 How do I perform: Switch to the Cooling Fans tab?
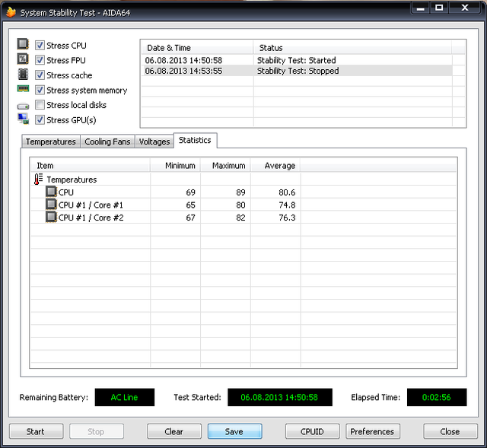click(x=107, y=141)
